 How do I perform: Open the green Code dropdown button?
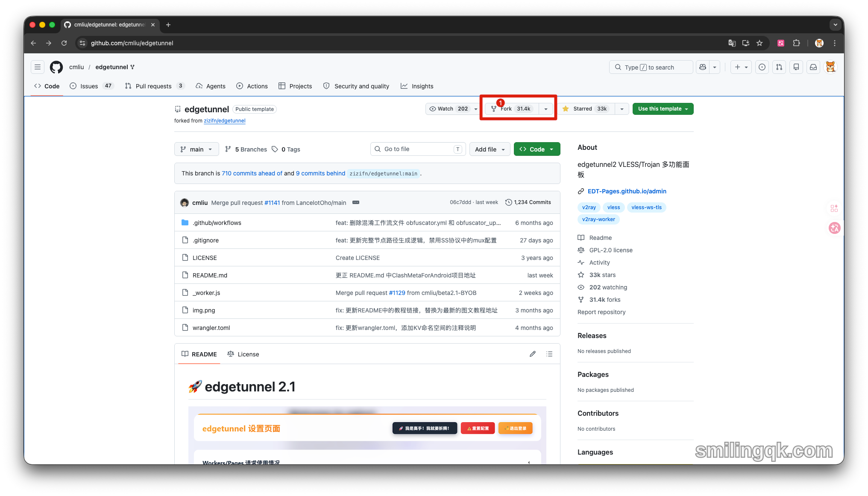pos(537,149)
